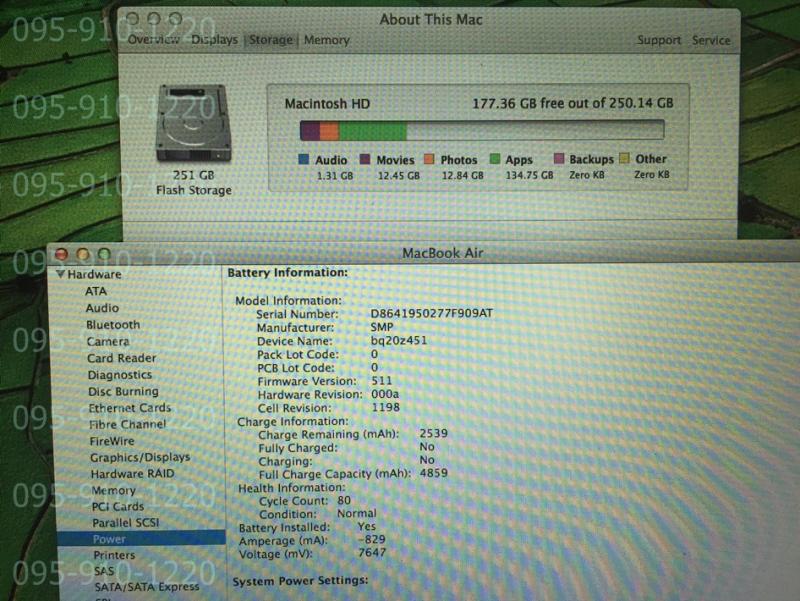Click the Photos size value 12.84 GB

point(463,176)
